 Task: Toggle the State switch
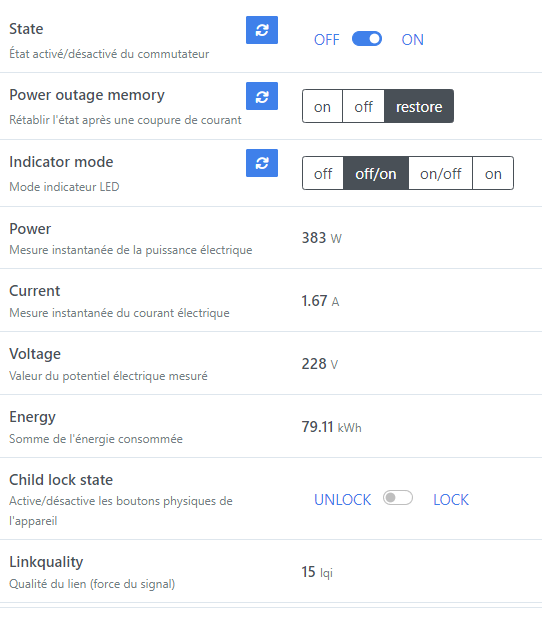click(367, 39)
